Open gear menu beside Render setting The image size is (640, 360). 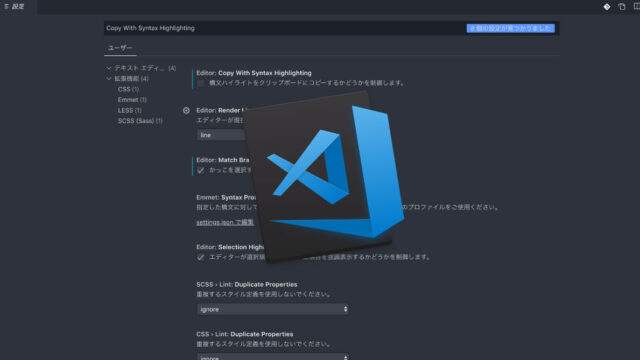186,111
